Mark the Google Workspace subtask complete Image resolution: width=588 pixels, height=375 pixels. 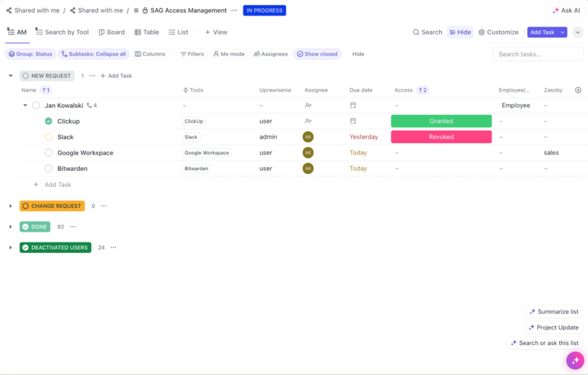tap(48, 153)
